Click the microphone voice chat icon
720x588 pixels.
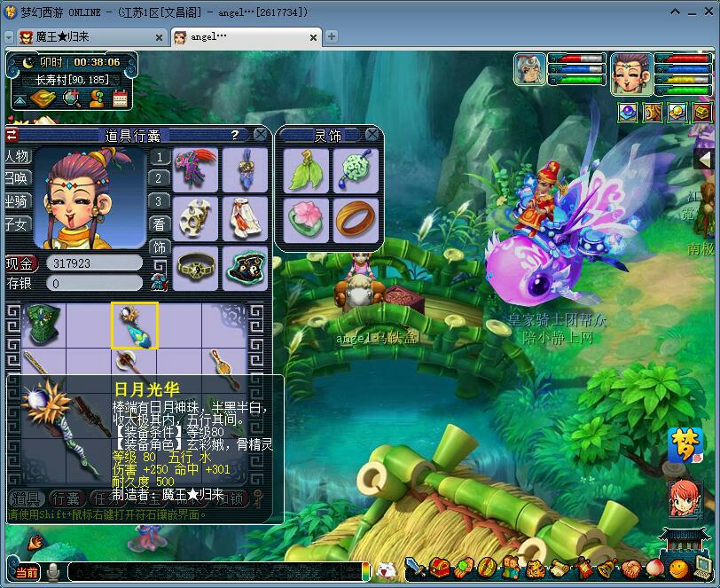[54, 572]
